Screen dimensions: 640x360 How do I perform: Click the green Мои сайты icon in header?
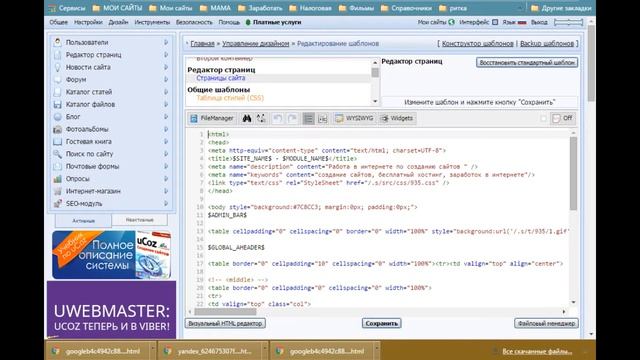point(451,22)
